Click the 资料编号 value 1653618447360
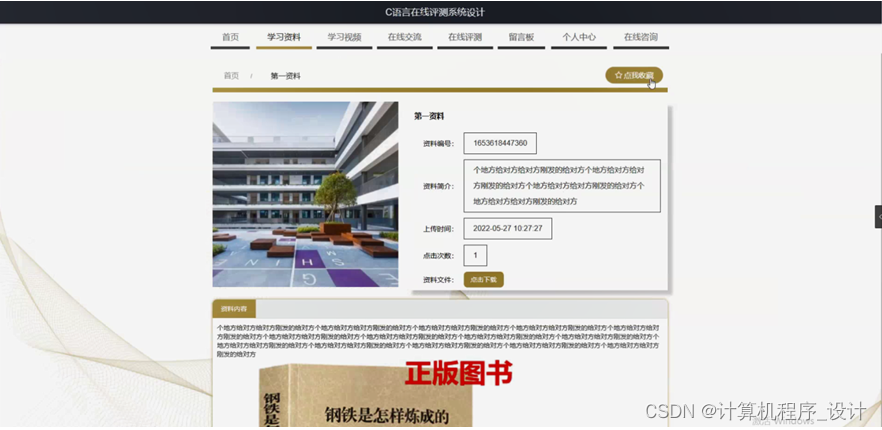The image size is (882, 430). tap(500, 143)
